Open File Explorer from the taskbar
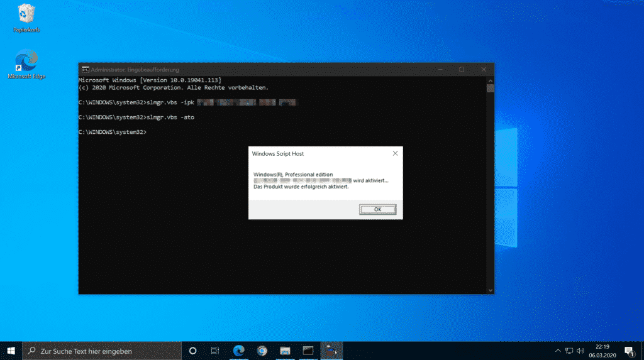 [285, 351]
